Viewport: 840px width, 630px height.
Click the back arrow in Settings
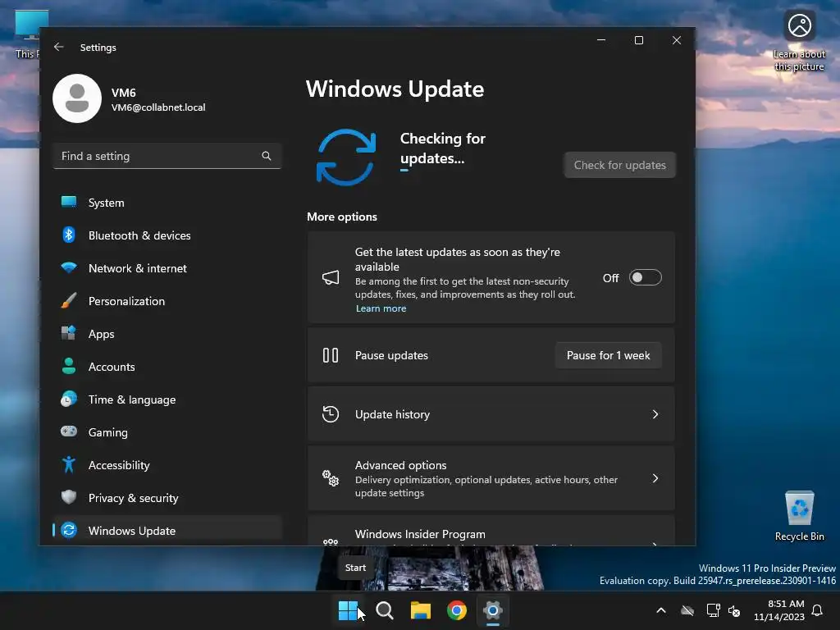click(x=59, y=47)
